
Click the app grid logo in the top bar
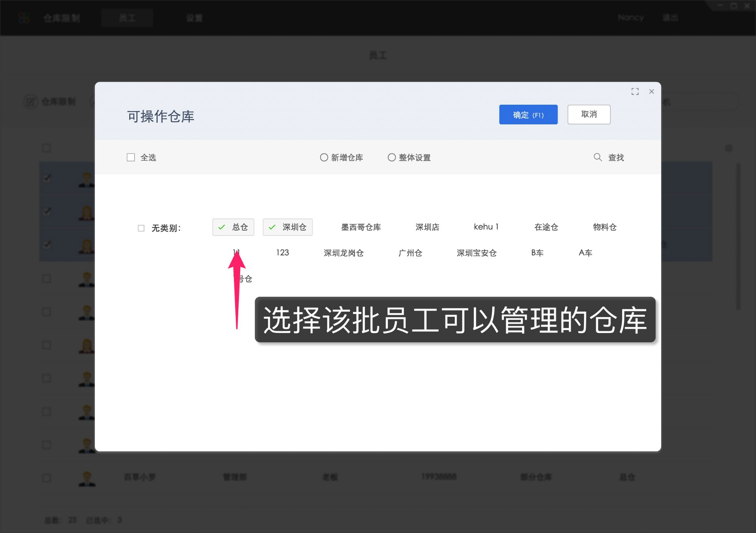coord(24,17)
